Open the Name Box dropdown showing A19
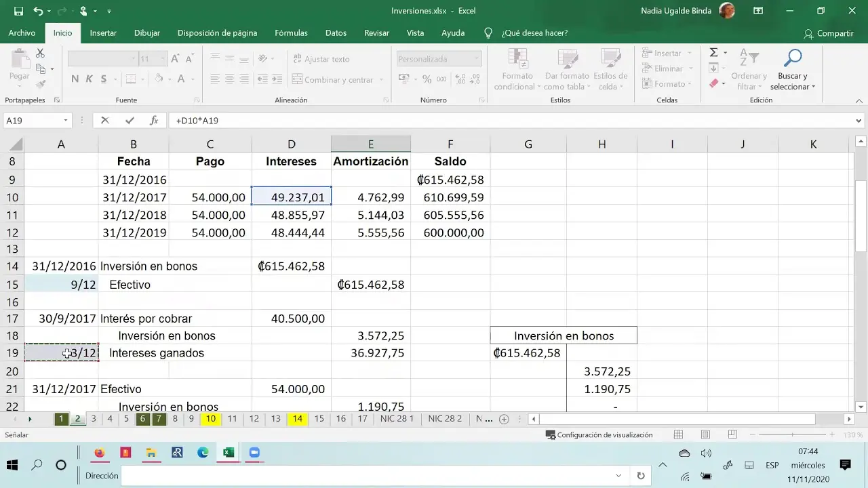This screenshot has width=868, height=488. tap(66, 121)
